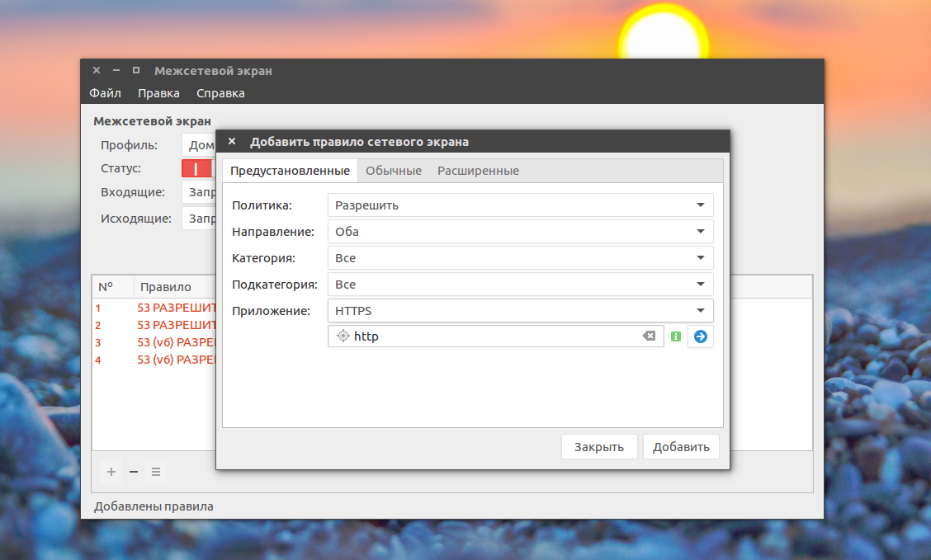Open the Правка menu
Image resolution: width=931 pixels, height=560 pixels.
point(158,93)
